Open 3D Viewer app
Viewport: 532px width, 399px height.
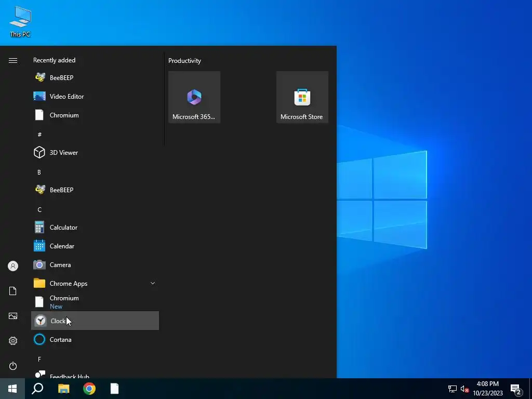(x=95, y=152)
